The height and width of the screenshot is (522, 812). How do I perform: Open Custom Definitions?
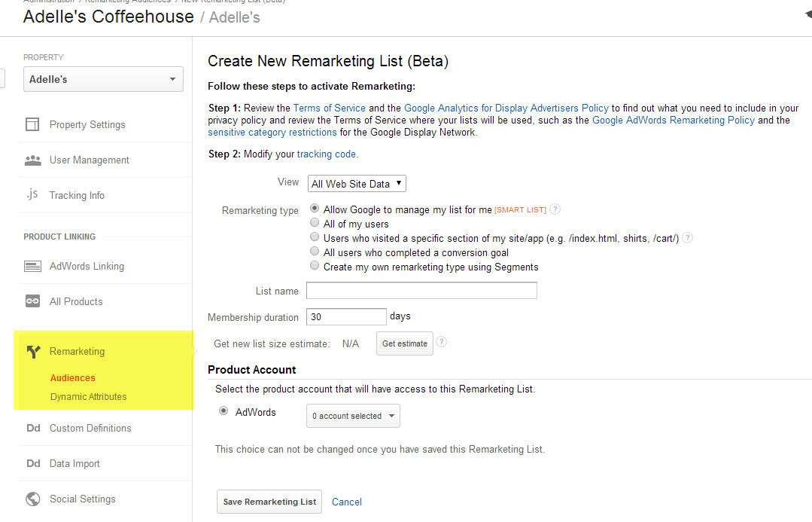pos(90,428)
